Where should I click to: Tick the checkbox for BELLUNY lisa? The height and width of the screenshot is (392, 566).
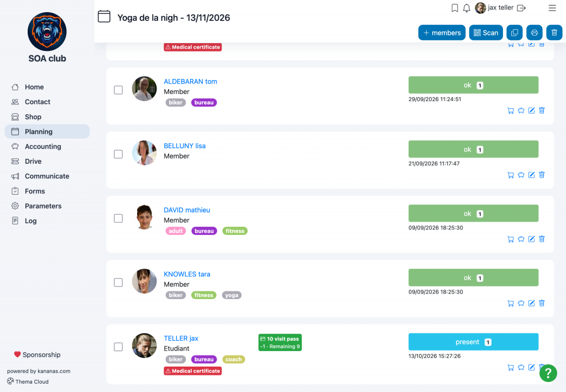[118, 154]
